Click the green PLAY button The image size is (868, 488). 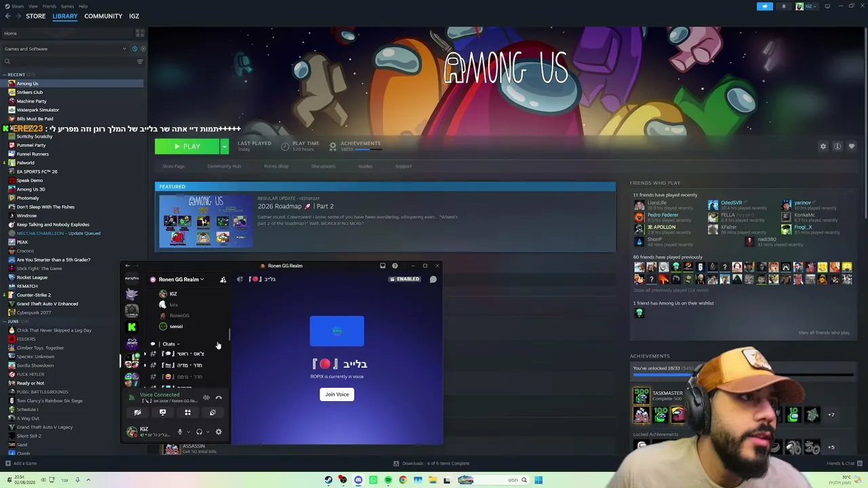coord(187,146)
